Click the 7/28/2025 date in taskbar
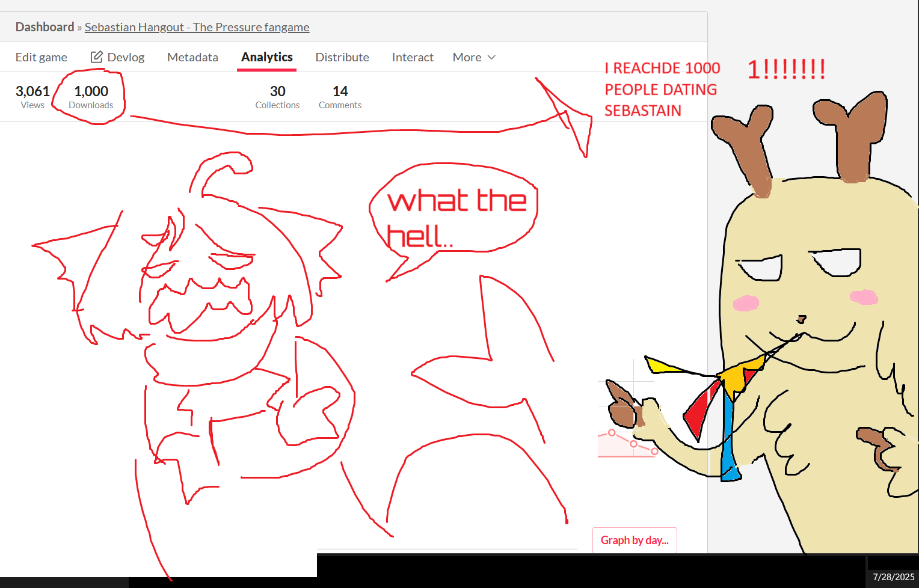The width and height of the screenshot is (919, 588). pyautogui.click(x=894, y=577)
